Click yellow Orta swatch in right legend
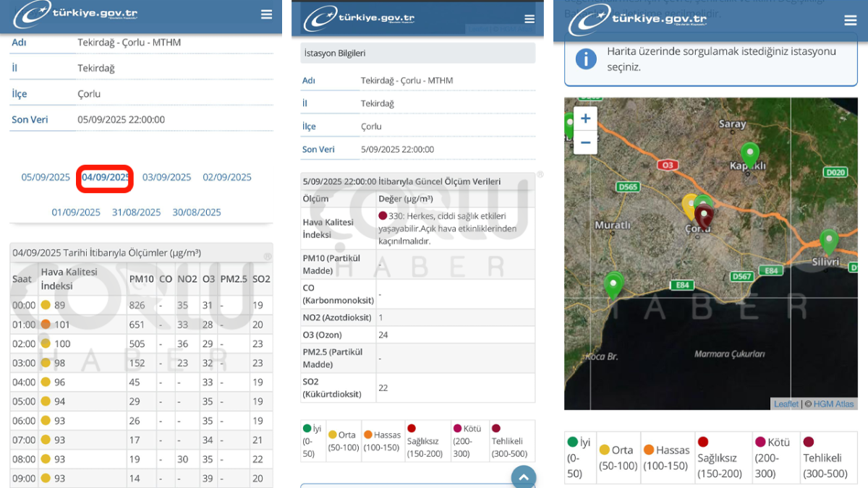This screenshot has height=488, width=868. (x=605, y=450)
